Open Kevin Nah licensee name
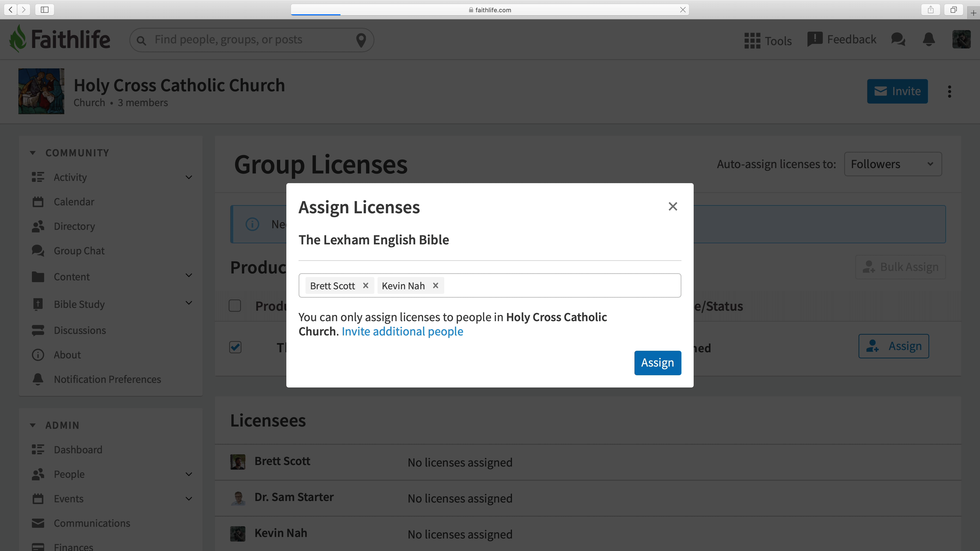Screen dimensions: 980x551 click(x=281, y=533)
